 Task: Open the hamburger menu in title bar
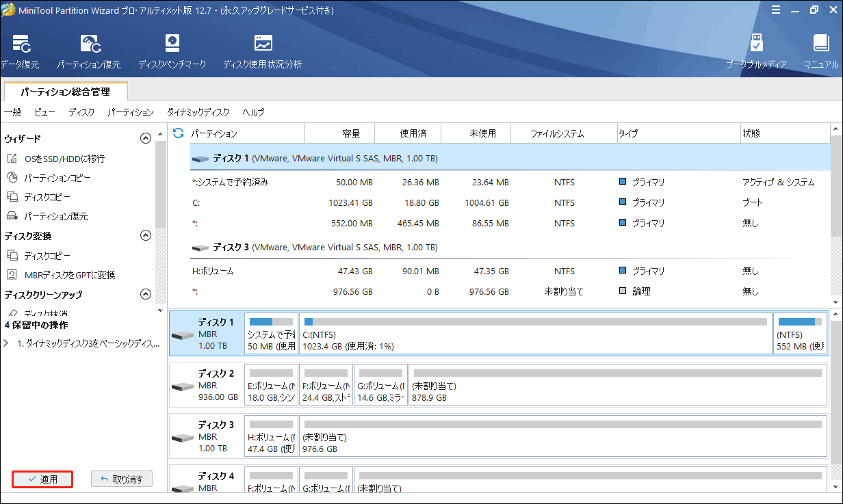(775, 10)
